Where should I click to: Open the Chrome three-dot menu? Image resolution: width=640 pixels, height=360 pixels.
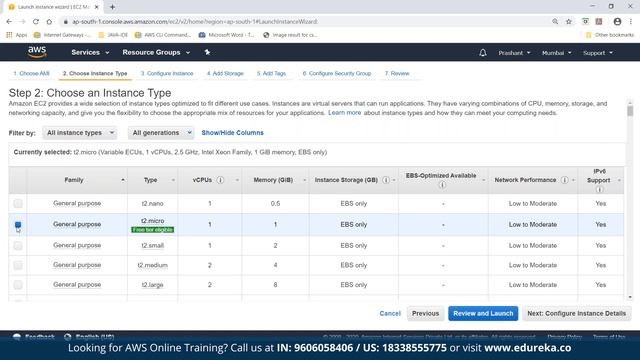point(631,22)
